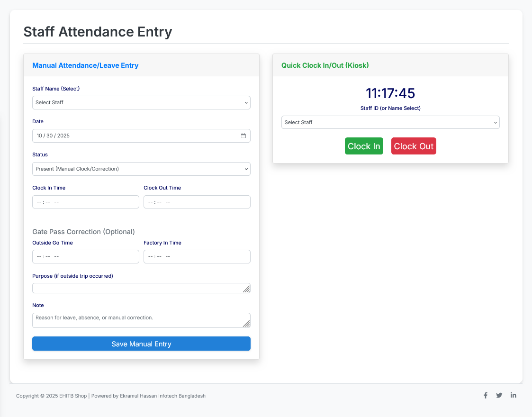Expand the kiosk Select Staff dropdown
Image resolution: width=532 pixels, height=417 pixels.
[390, 122]
